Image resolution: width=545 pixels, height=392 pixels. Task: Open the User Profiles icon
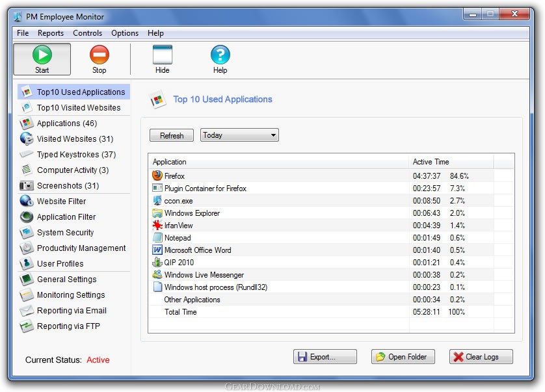coord(27,263)
